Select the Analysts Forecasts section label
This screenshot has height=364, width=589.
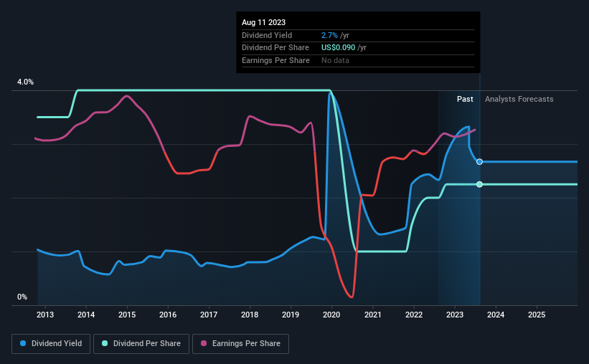(519, 99)
